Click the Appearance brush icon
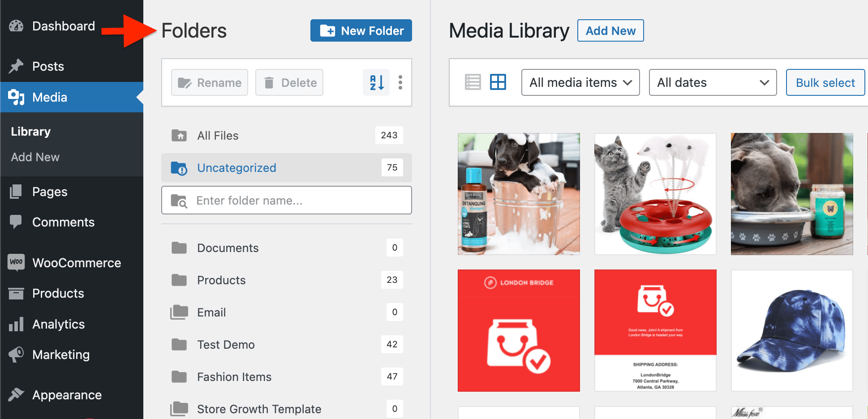868x419 pixels. click(x=16, y=395)
